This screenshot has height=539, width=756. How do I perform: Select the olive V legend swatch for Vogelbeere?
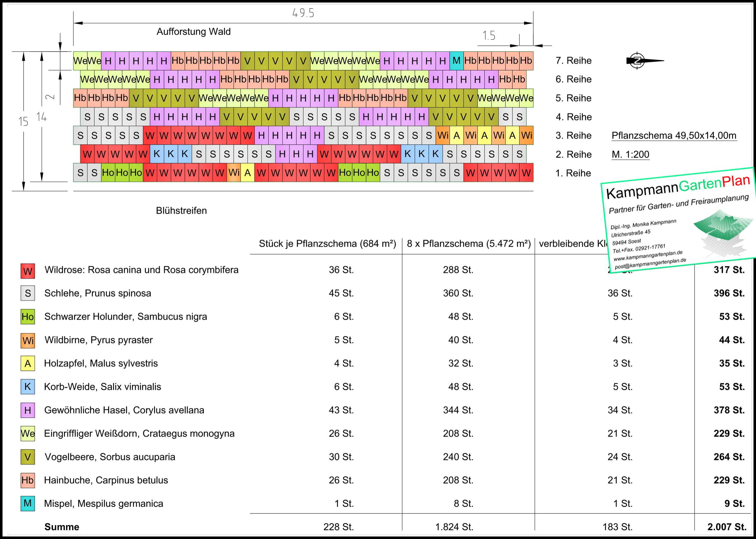click(x=28, y=457)
